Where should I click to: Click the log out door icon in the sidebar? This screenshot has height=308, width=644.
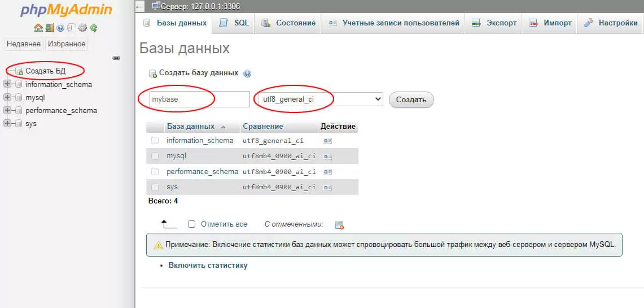[x=49, y=28]
